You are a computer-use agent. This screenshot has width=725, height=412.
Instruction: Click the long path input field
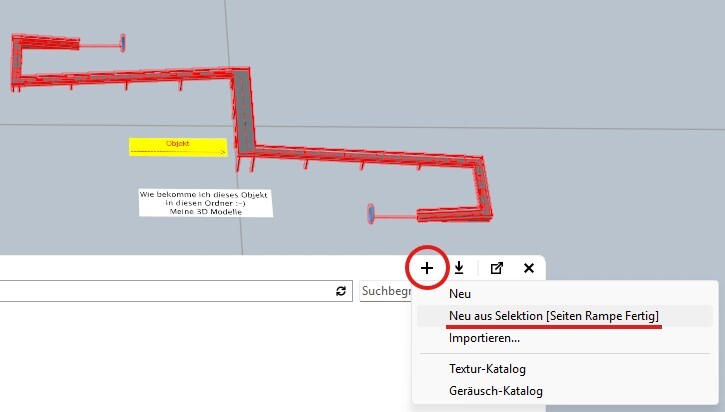coord(176,291)
